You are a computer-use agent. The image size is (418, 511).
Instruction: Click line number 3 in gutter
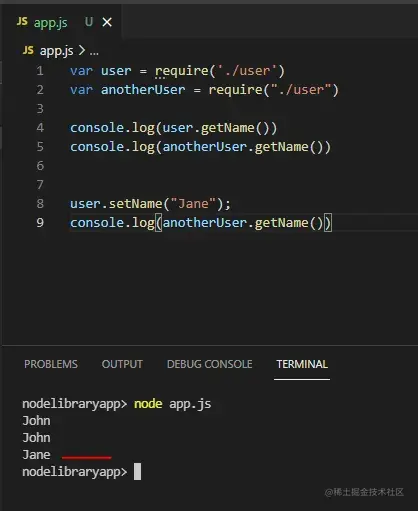pos(40,109)
